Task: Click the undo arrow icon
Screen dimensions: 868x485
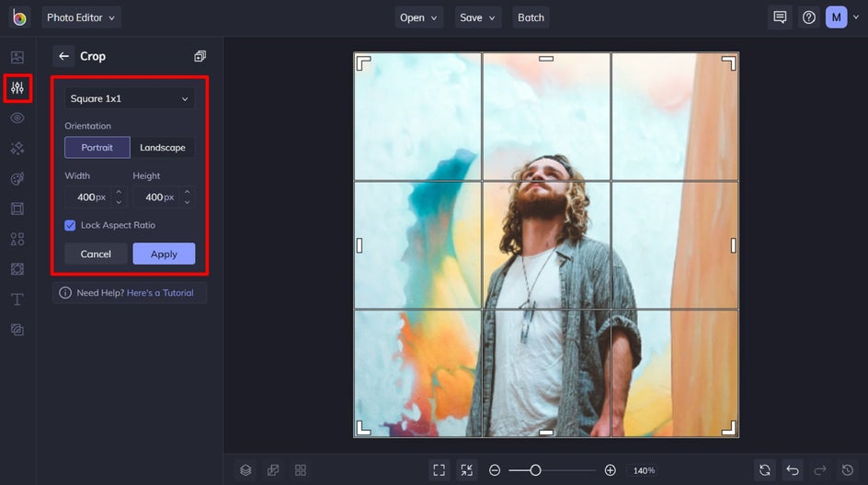Action: [x=793, y=470]
